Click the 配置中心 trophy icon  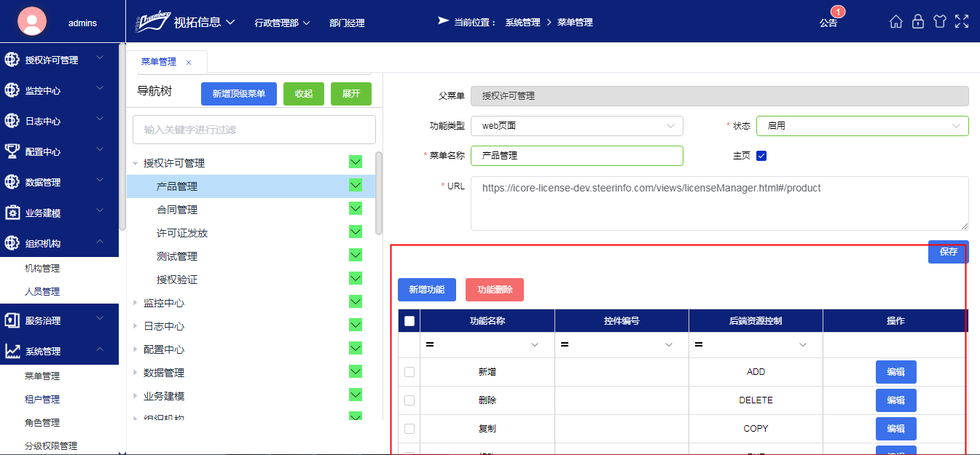[x=12, y=151]
